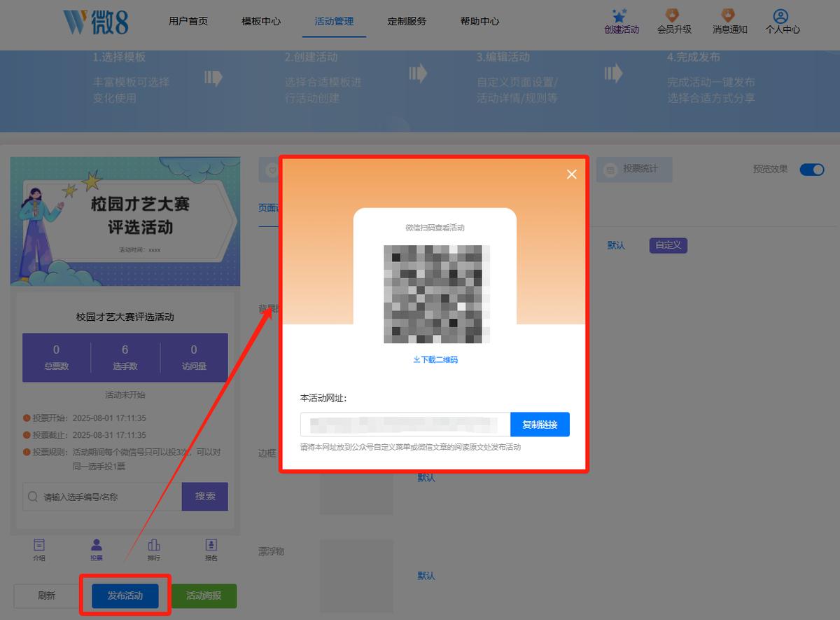The height and width of the screenshot is (620, 840).
Task: Click the 校园才艺大赛 banner image
Action: (125, 221)
